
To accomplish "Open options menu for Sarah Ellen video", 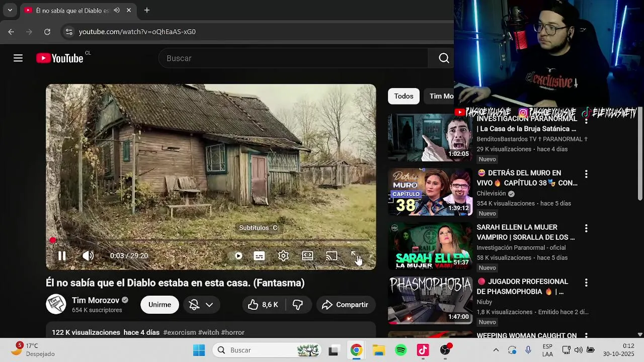I will point(586,228).
